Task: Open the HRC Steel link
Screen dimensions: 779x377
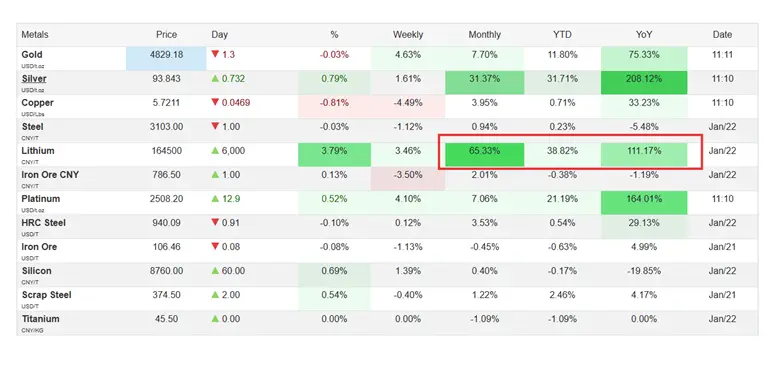Action: (x=44, y=223)
